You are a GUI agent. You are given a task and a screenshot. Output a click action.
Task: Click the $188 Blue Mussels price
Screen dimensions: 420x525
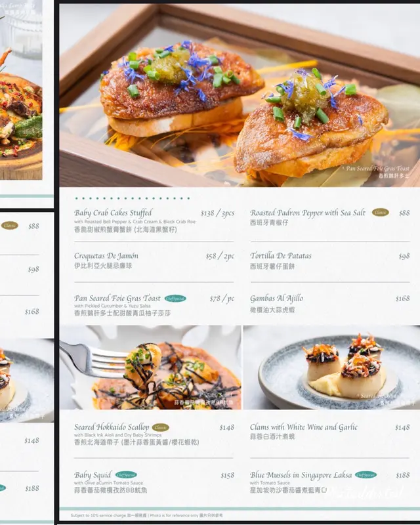[402, 475]
